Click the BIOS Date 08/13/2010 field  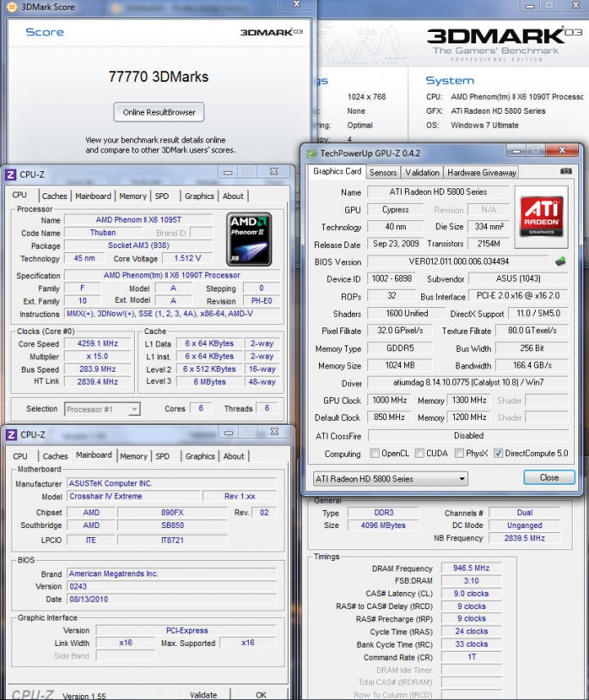tap(172, 599)
